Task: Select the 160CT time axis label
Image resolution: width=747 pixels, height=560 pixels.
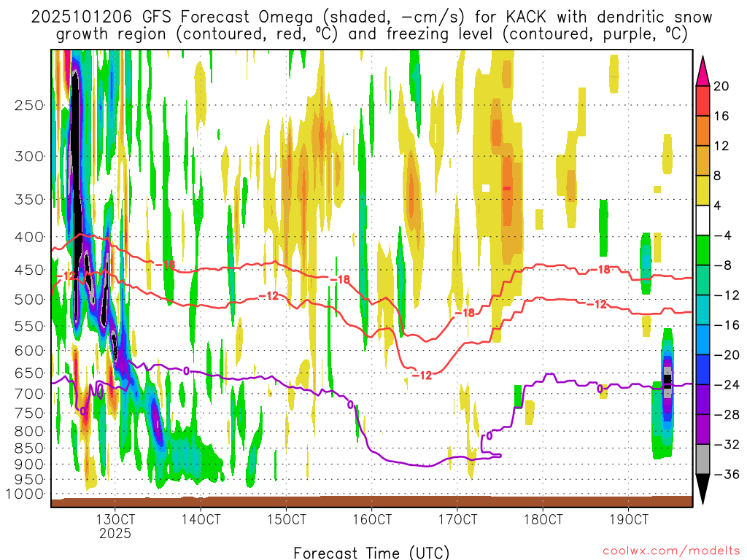Action: (x=372, y=518)
